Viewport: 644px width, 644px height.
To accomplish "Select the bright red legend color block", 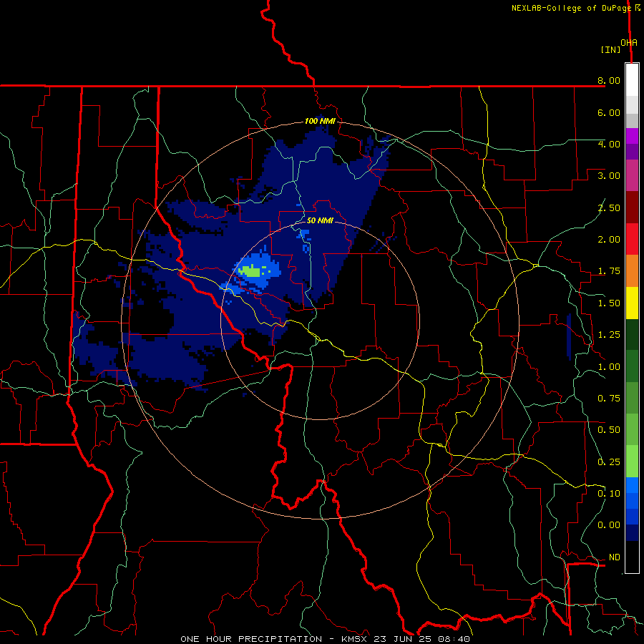I will tap(632, 239).
